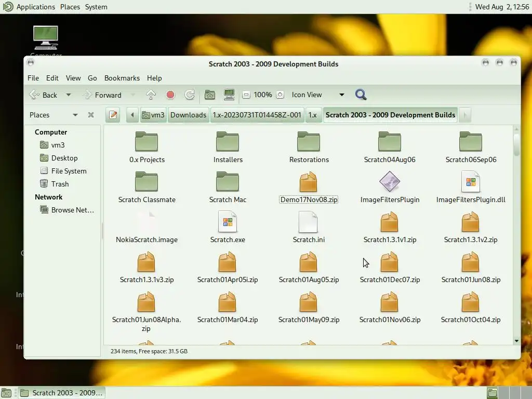Image resolution: width=532 pixels, height=399 pixels.
Task: Jump to 1.x-20230731T014458Z-001 path segment
Action: 257,115
